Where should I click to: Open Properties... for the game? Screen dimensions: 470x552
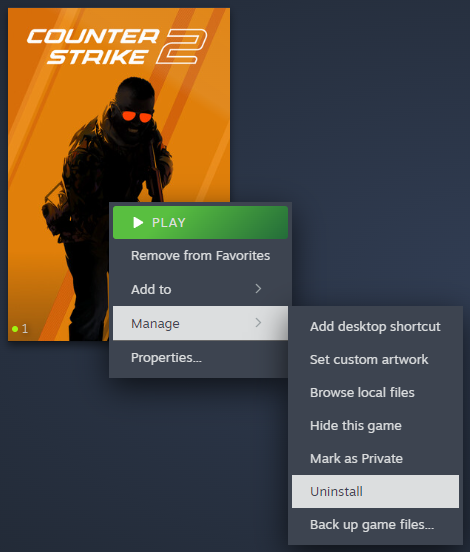200,358
